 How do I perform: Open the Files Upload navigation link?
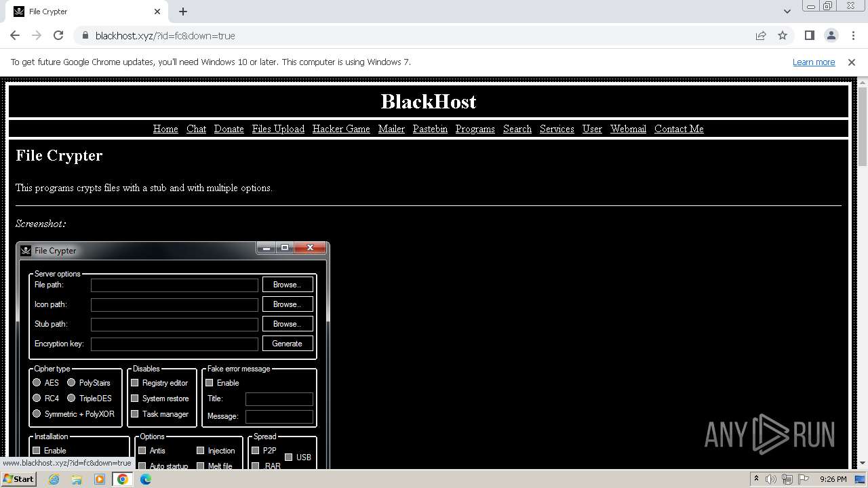[278, 129]
